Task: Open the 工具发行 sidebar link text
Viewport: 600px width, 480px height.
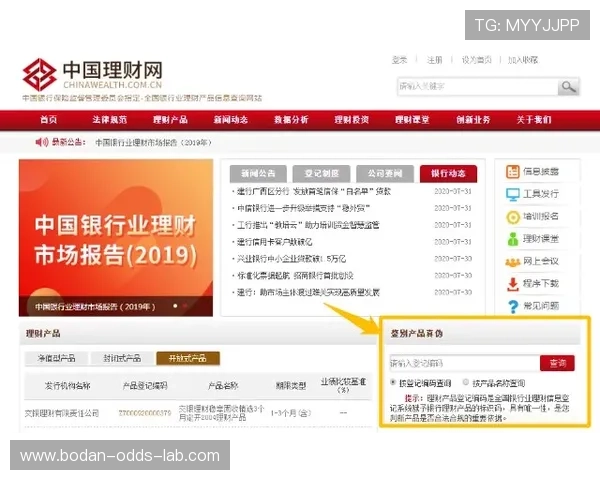Action: [x=541, y=194]
